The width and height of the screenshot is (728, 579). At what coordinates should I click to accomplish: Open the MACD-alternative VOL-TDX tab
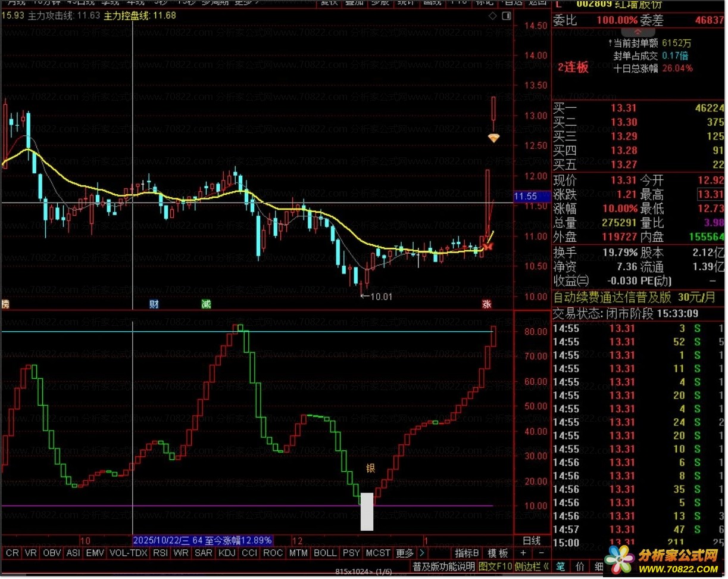pos(129,553)
